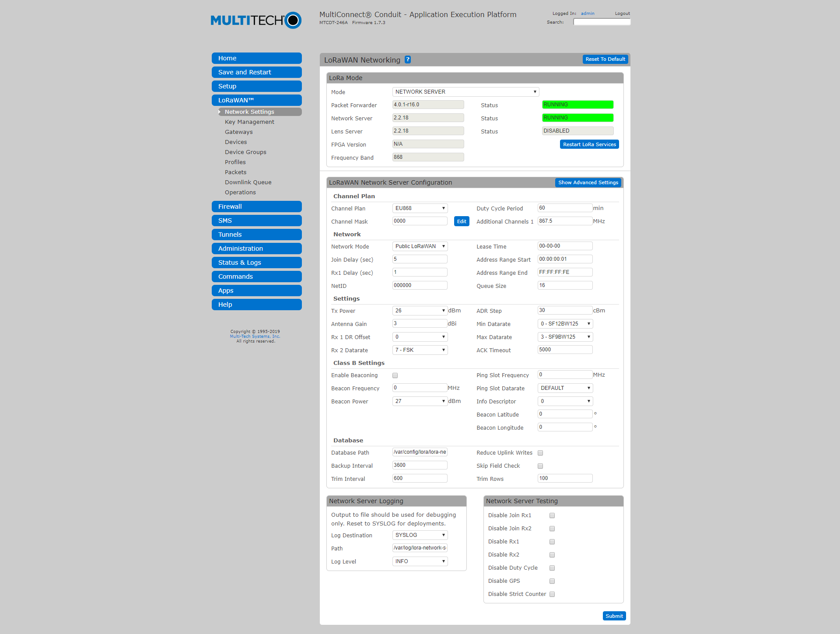Click Show Advanced Settings button
The height and width of the screenshot is (634, 840).
pos(588,182)
